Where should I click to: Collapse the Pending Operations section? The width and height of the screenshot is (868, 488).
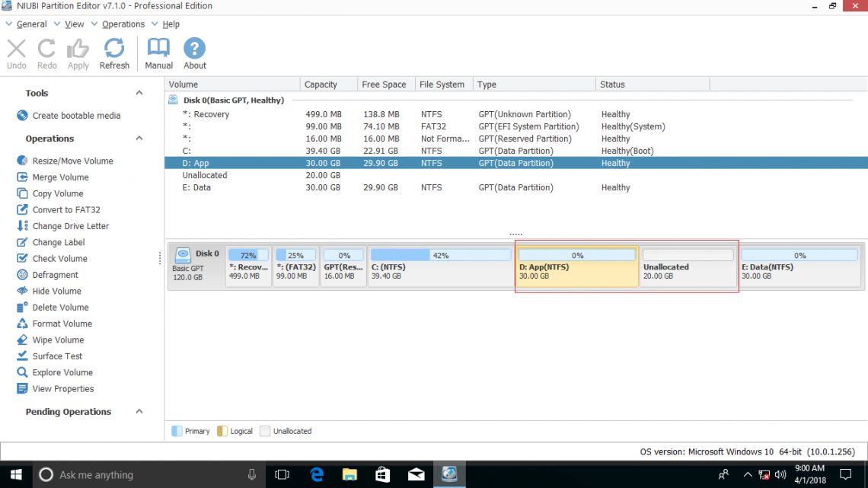(x=139, y=412)
